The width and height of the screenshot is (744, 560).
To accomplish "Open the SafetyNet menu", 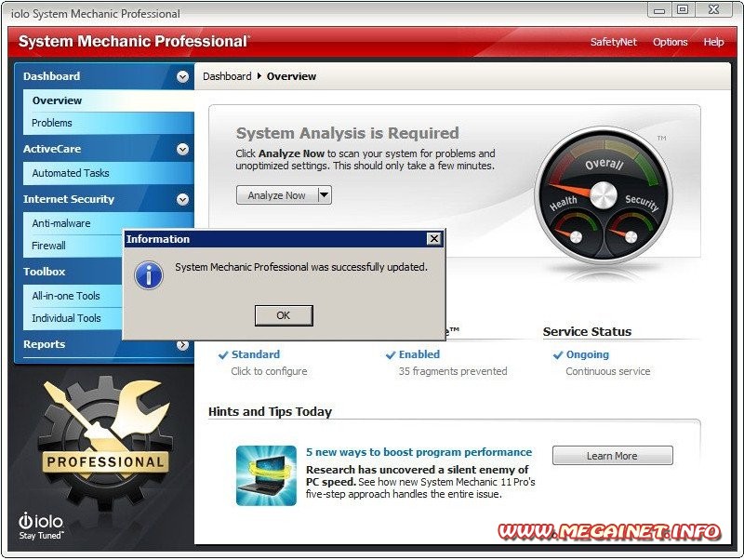I will [x=614, y=42].
